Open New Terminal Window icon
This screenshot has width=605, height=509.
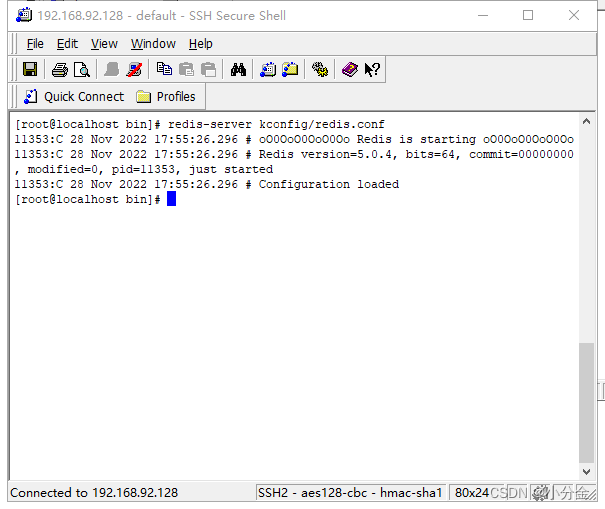[268, 70]
